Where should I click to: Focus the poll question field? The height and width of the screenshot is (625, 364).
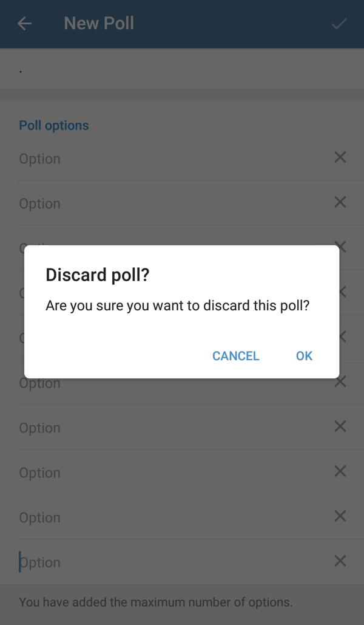170,70
